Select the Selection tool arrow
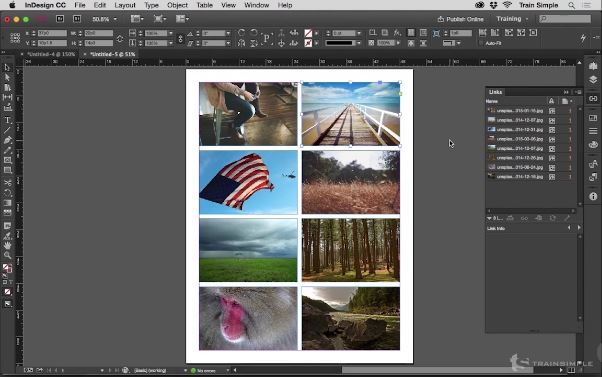 pos(7,68)
